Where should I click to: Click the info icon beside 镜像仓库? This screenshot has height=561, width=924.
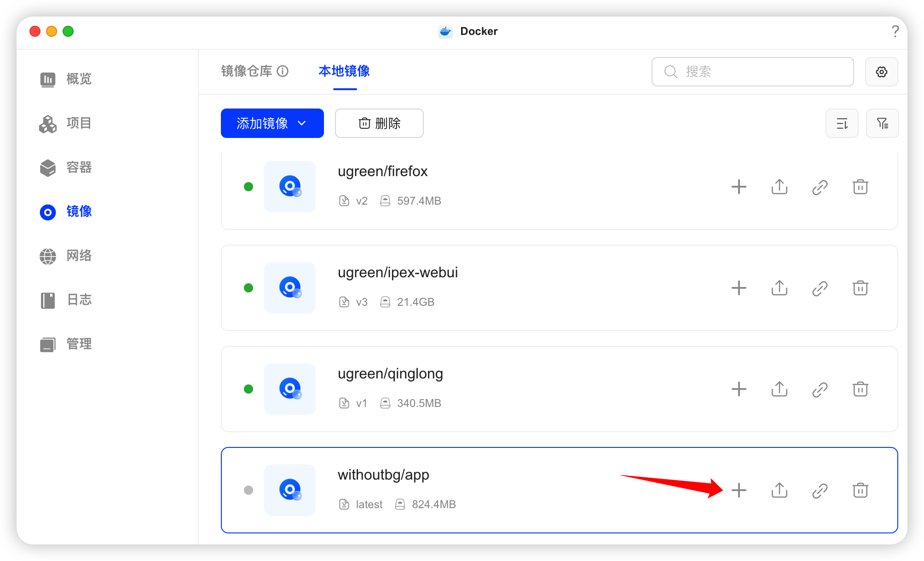283,71
